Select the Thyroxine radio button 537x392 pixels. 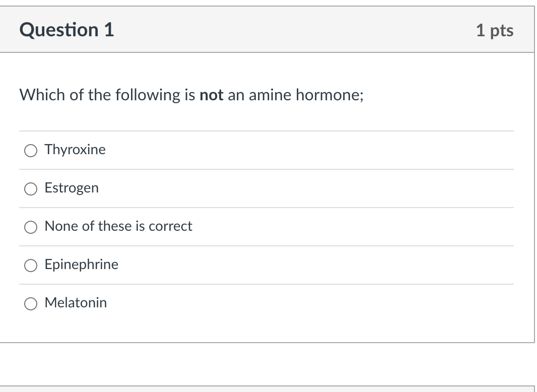[31, 150]
